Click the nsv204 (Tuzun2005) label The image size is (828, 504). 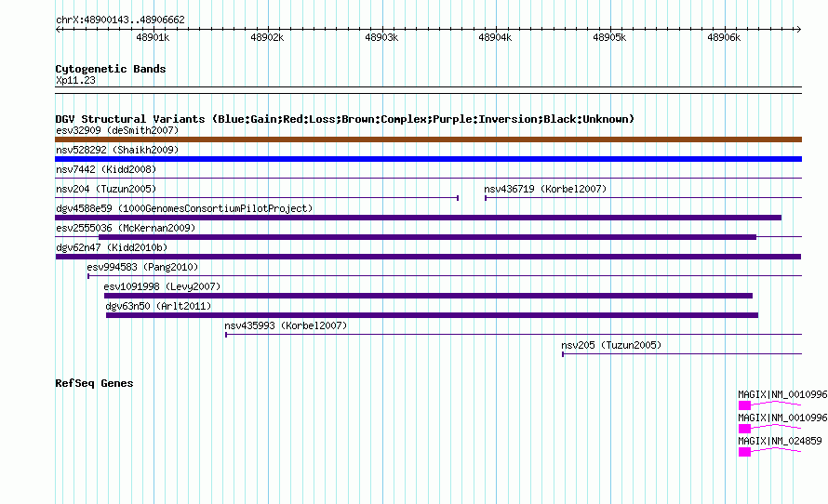pyautogui.click(x=106, y=189)
